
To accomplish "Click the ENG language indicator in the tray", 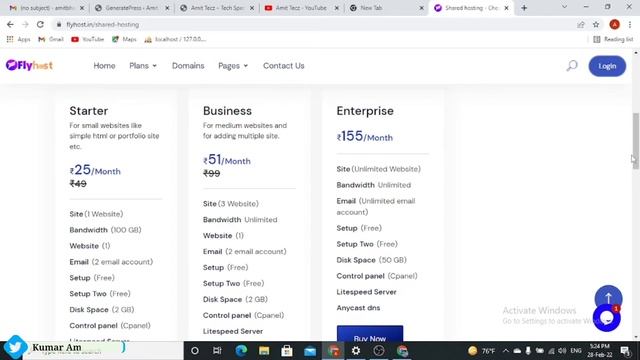I will [x=576, y=351].
